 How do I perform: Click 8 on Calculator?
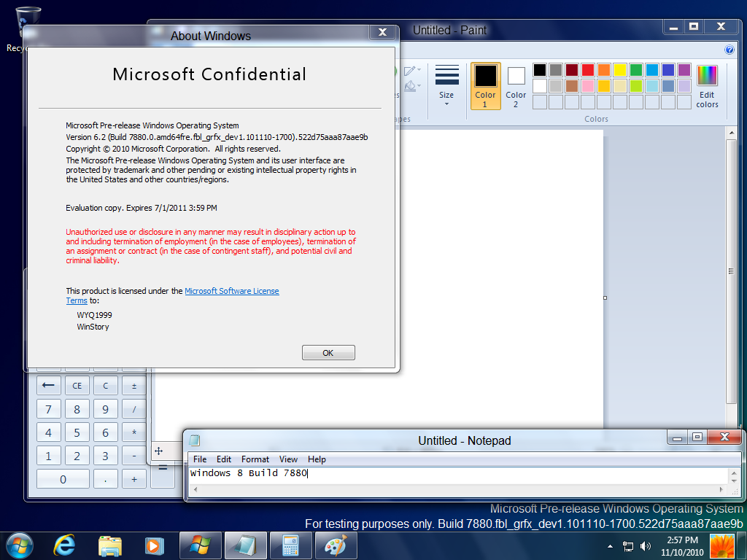pos(77,409)
